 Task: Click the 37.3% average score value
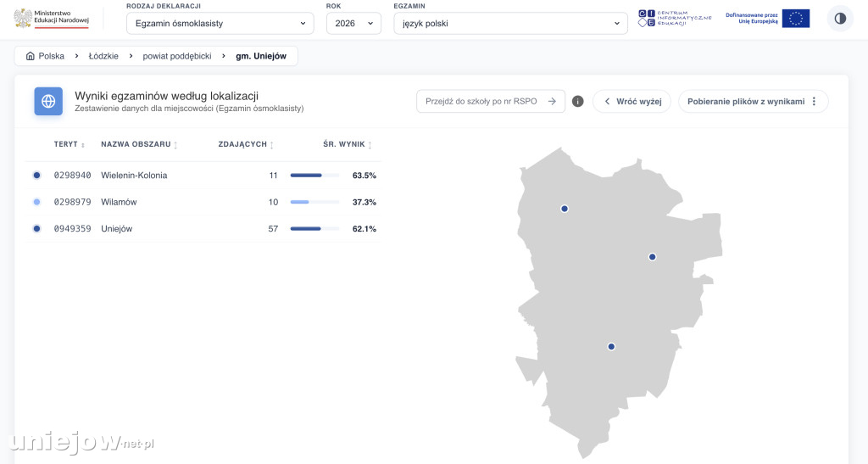pyautogui.click(x=364, y=202)
